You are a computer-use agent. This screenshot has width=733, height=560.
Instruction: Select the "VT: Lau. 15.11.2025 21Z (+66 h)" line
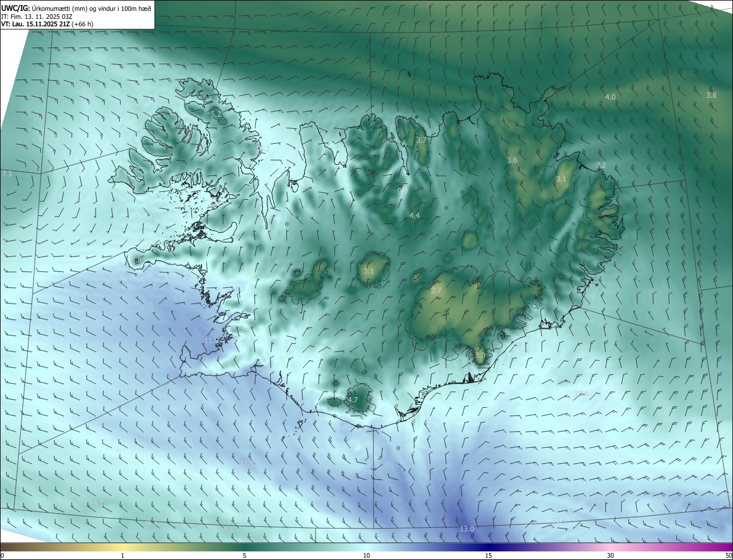[x=47, y=24]
